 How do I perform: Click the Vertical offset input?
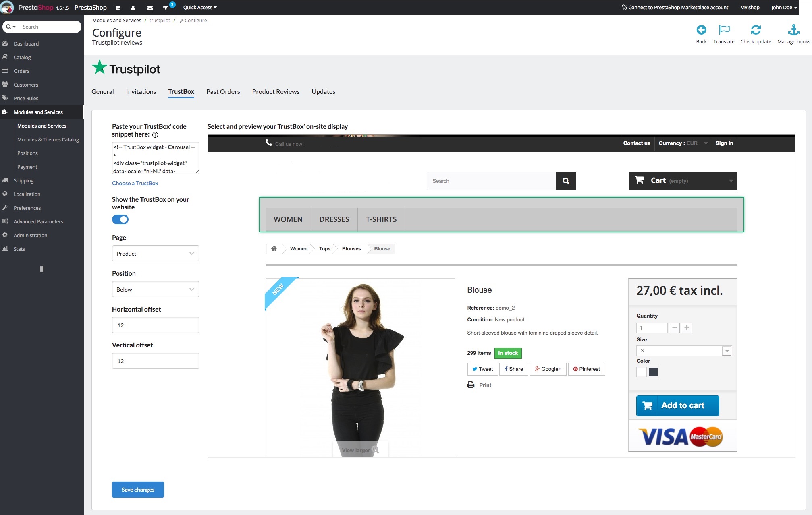[x=156, y=361]
